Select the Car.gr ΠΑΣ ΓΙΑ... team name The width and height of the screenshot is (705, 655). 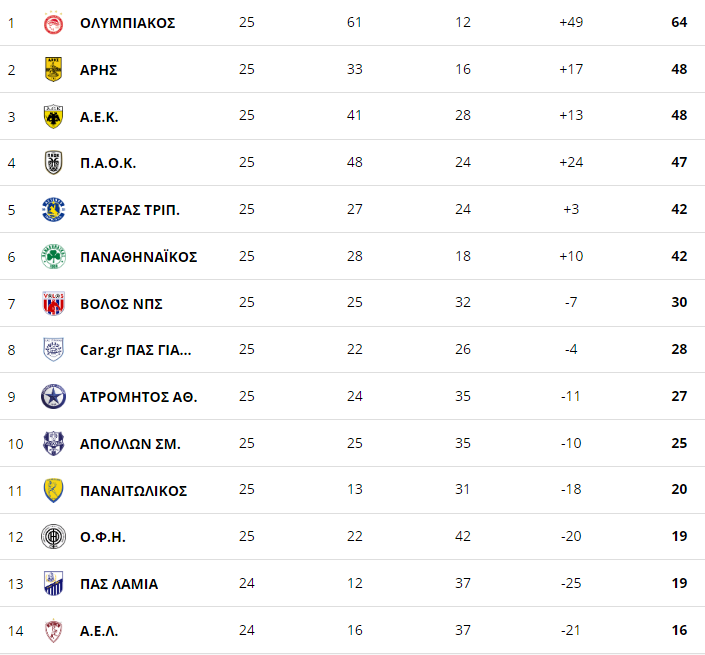(x=136, y=350)
